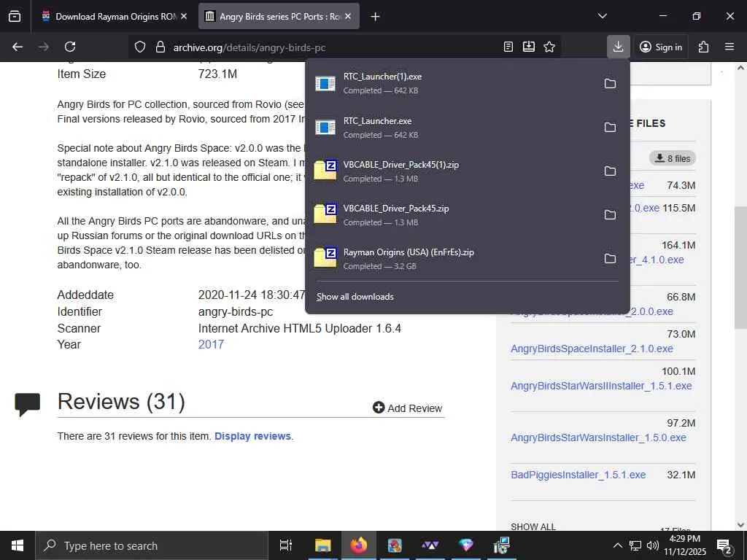Focus the archive.org address bar

(333, 47)
